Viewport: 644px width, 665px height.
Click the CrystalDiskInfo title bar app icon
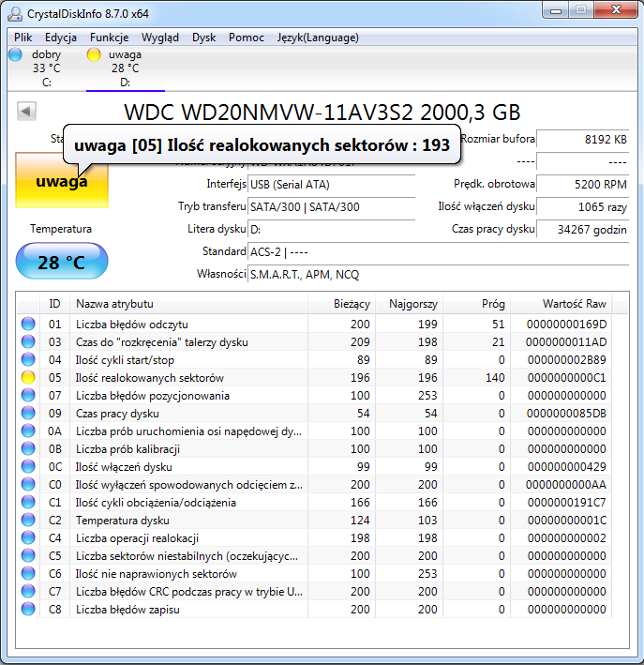tap(15, 13)
